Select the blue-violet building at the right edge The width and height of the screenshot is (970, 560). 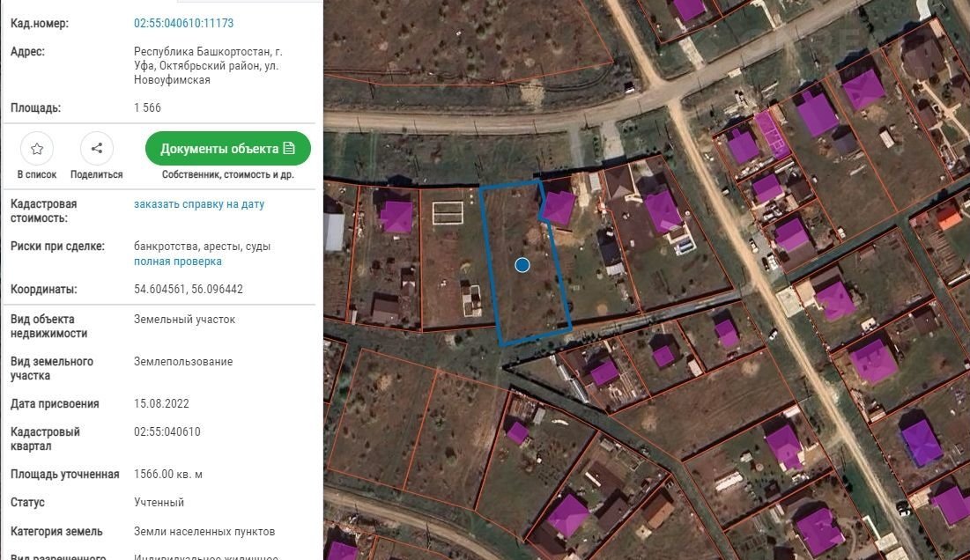click(921, 442)
